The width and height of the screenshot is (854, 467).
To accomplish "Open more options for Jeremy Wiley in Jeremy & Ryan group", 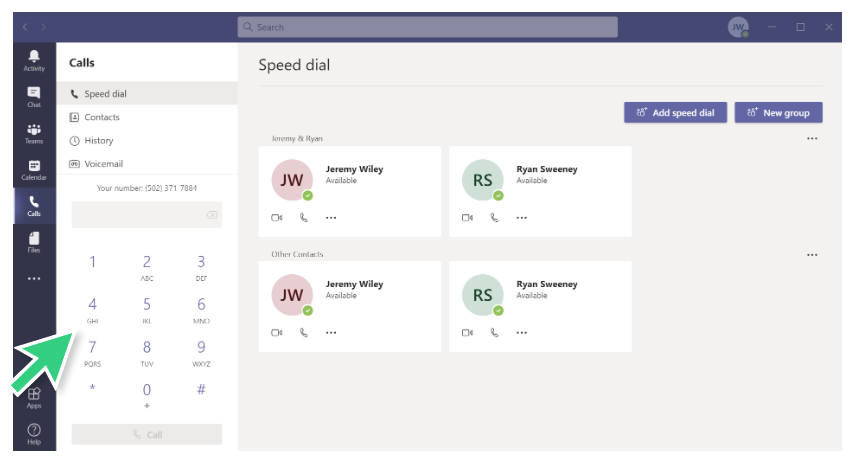I will (331, 217).
